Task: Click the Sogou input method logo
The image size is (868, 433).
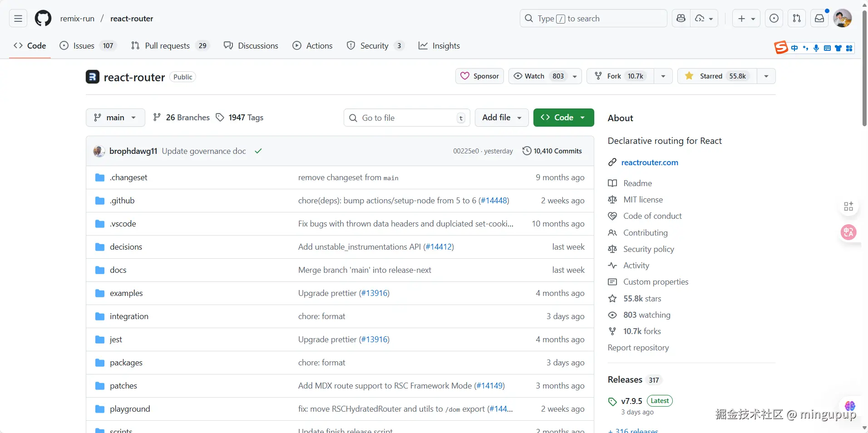Action: (x=781, y=47)
